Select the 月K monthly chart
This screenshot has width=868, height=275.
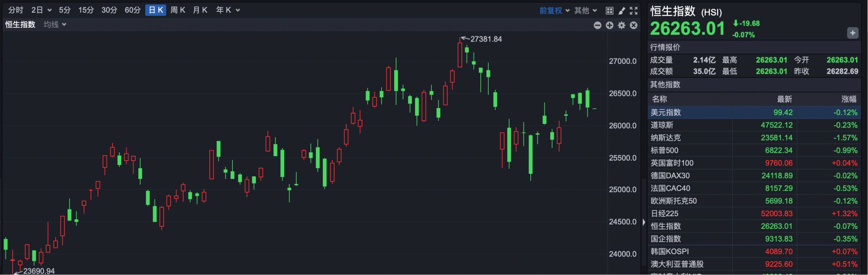pyautogui.click(x=200, y=10)
